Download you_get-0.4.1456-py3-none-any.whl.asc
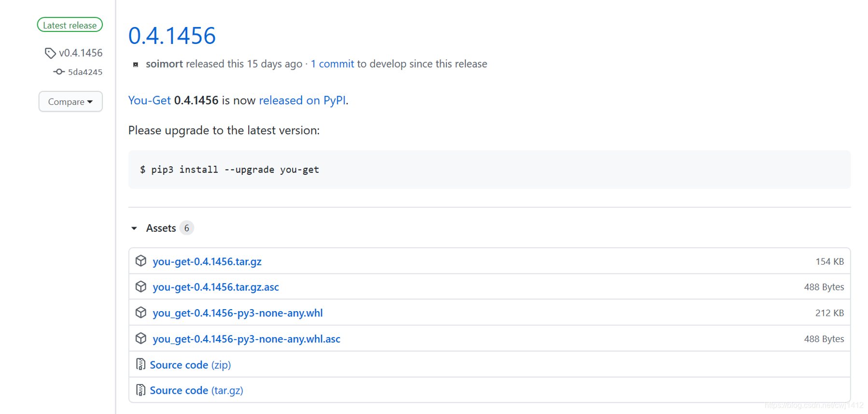The height and width of the screenshot is (414, 868). pyautogui.click(x=246, y=339)
